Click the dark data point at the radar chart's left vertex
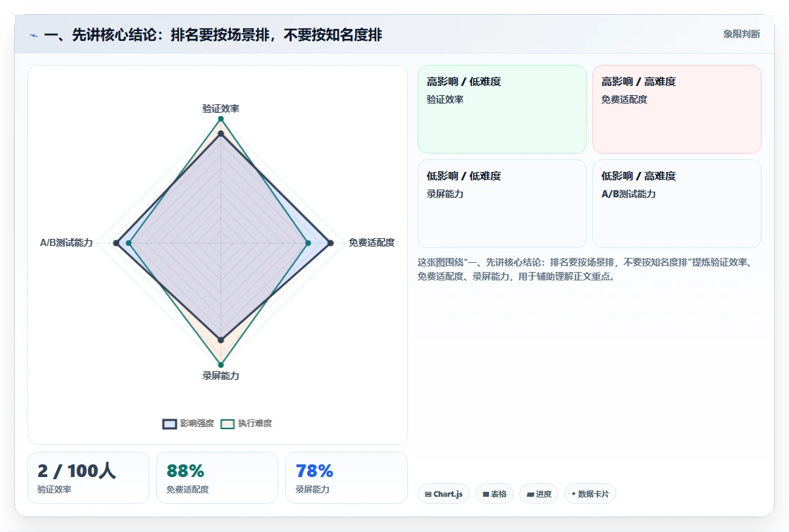The width and height of the screenshot is (789, 532). (116, 243)
